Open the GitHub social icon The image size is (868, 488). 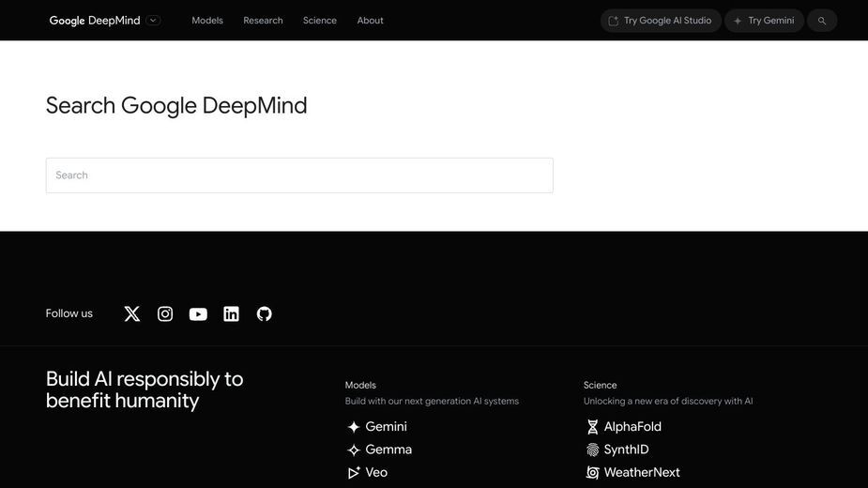click(264, 314)
